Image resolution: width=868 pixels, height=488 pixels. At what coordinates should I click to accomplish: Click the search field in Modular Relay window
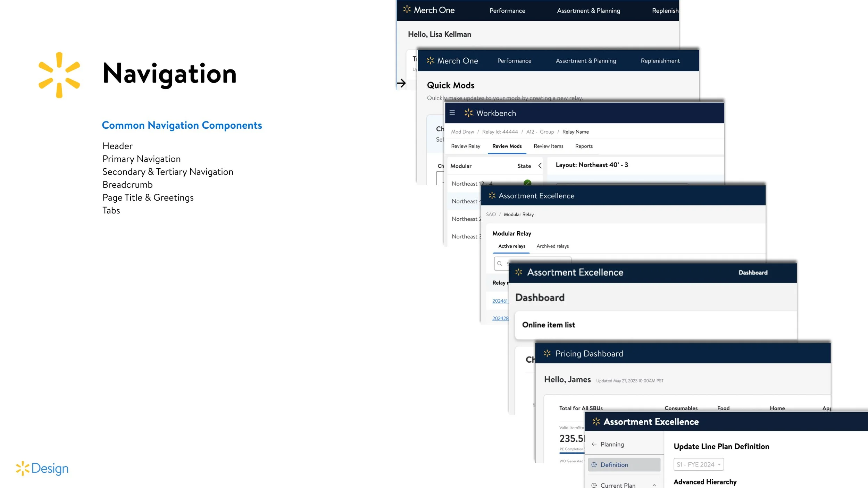point(532,263)
